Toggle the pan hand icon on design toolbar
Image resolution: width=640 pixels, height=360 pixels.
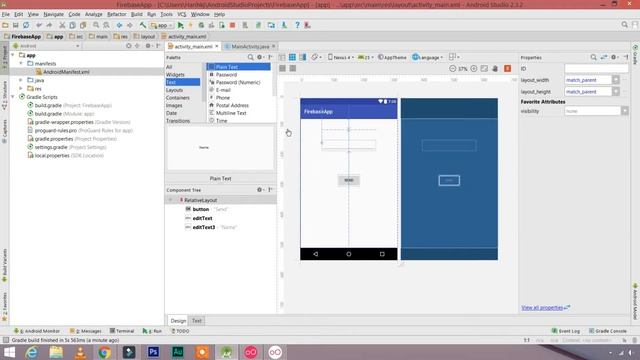point(495,69)
